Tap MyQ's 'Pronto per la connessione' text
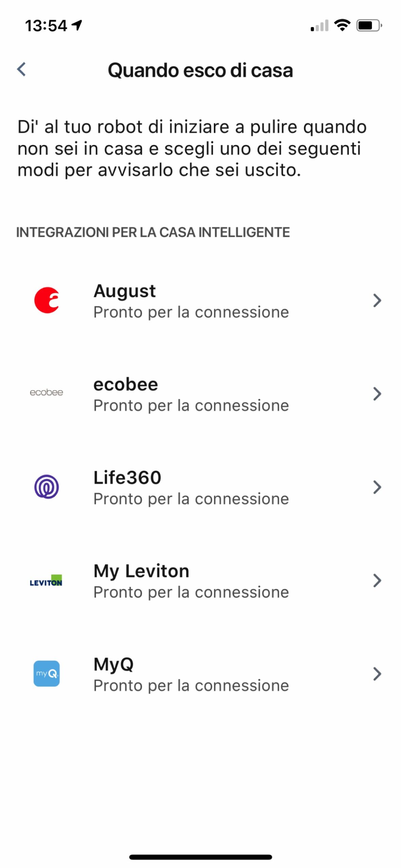The height and width of the screenshot is (868, 401). pos(191,686)
